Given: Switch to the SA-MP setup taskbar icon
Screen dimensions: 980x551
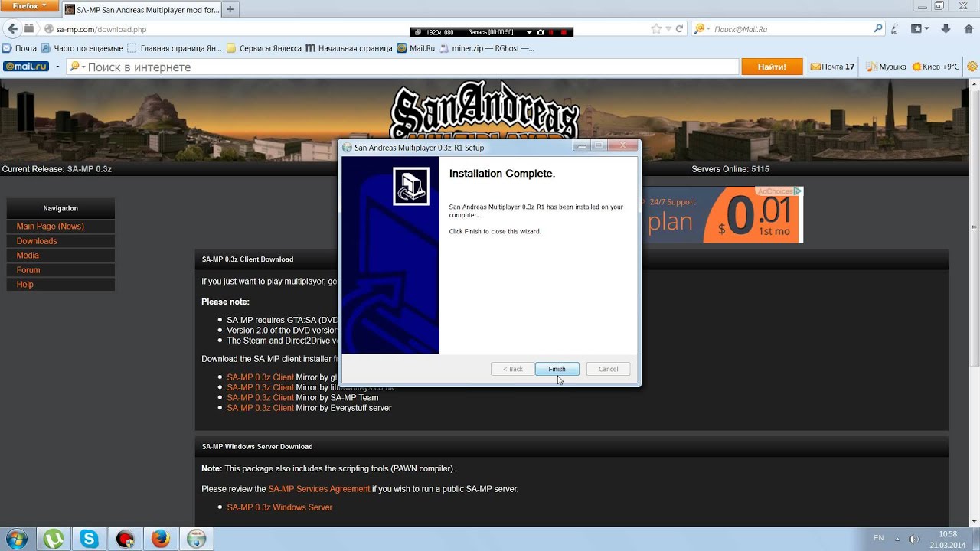Looking at the screenshot, I should click(197, 539).
